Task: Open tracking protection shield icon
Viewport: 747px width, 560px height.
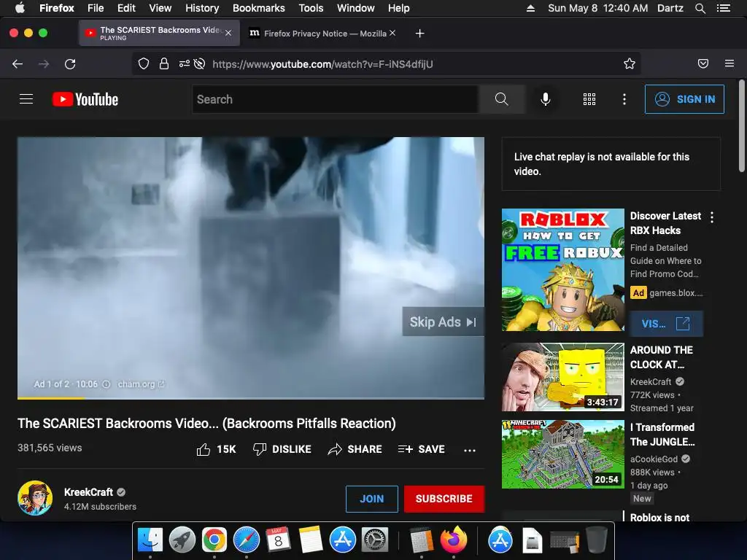Action: coord(144,64)
